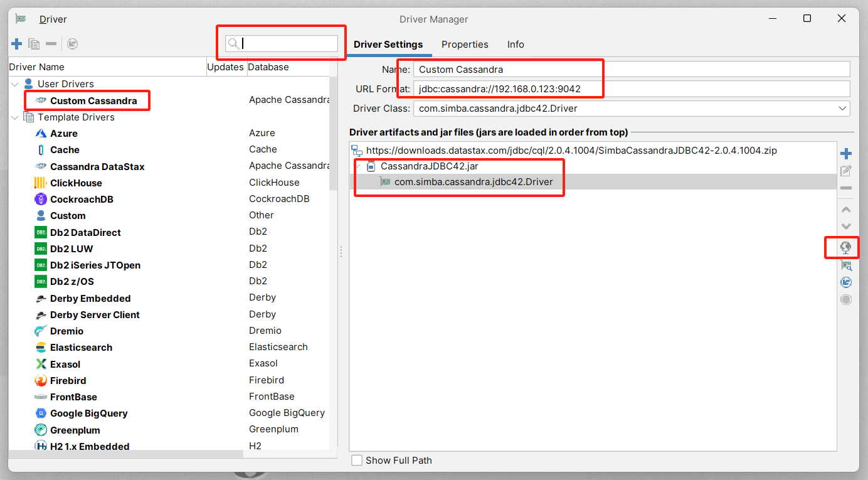Click the CockroachDB purple icon

(41, 200)
